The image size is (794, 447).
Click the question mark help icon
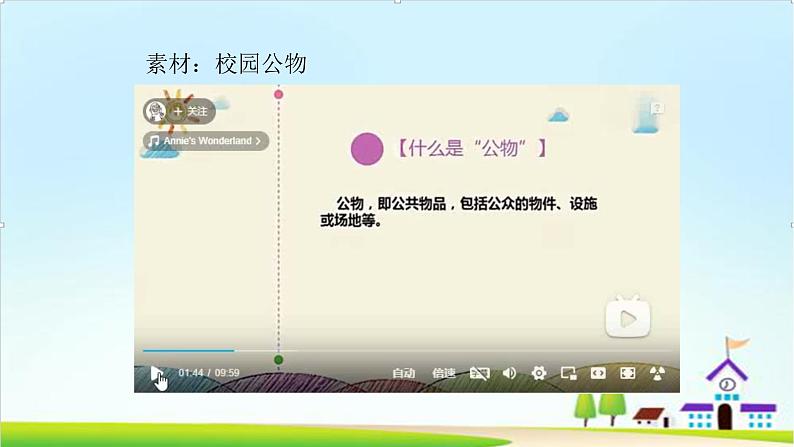(657, 108)
